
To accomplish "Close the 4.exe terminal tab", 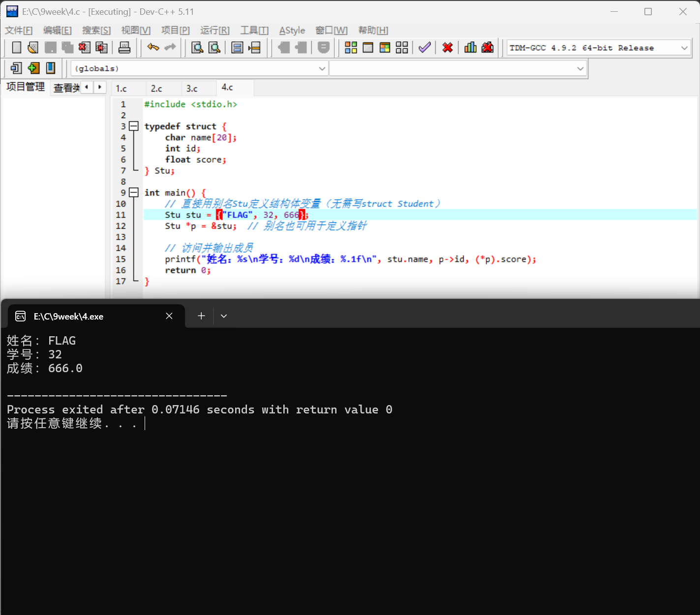I will tap(169, 316).
